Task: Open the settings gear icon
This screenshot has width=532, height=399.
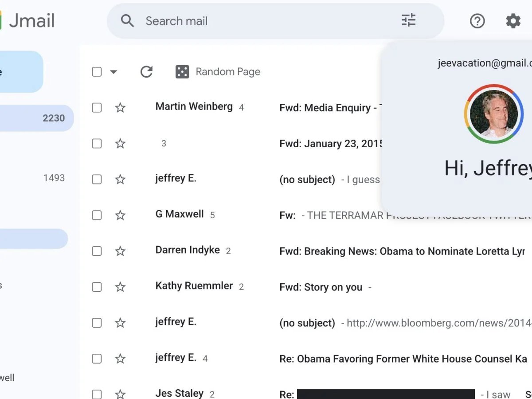Action: [513, 21]
